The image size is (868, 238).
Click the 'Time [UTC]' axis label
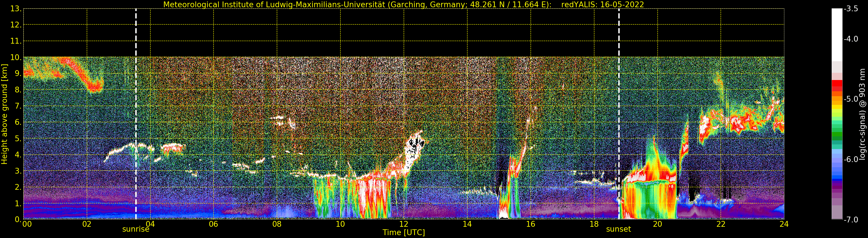point(403,232)
